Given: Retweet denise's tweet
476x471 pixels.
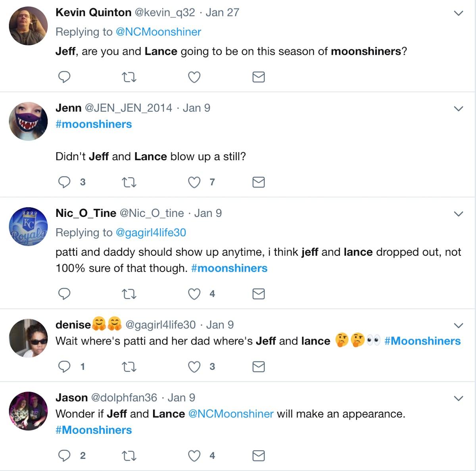Looking at the screenshot, I should coord(129,366).
